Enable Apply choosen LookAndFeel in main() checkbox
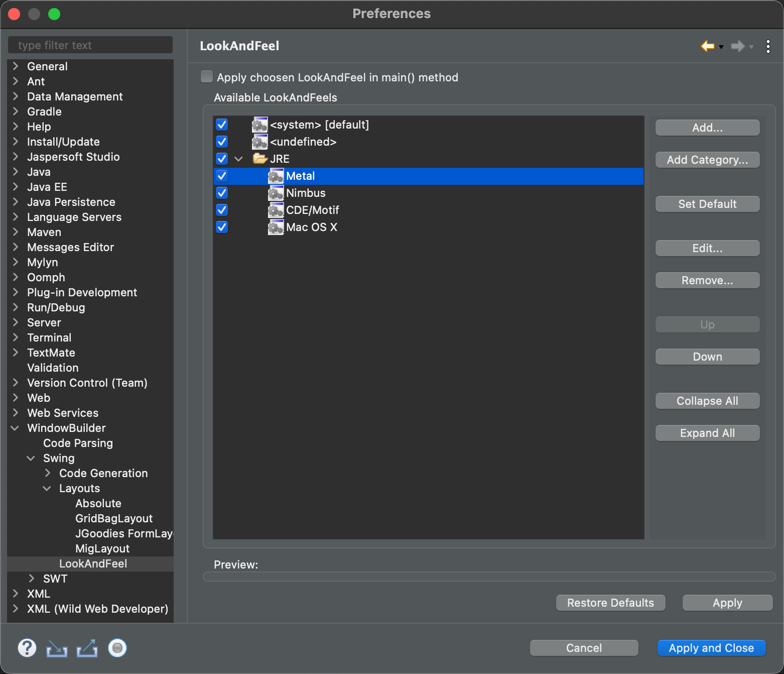Image resolution: width=784 pixels, height=674 pixels. (207, 77)
